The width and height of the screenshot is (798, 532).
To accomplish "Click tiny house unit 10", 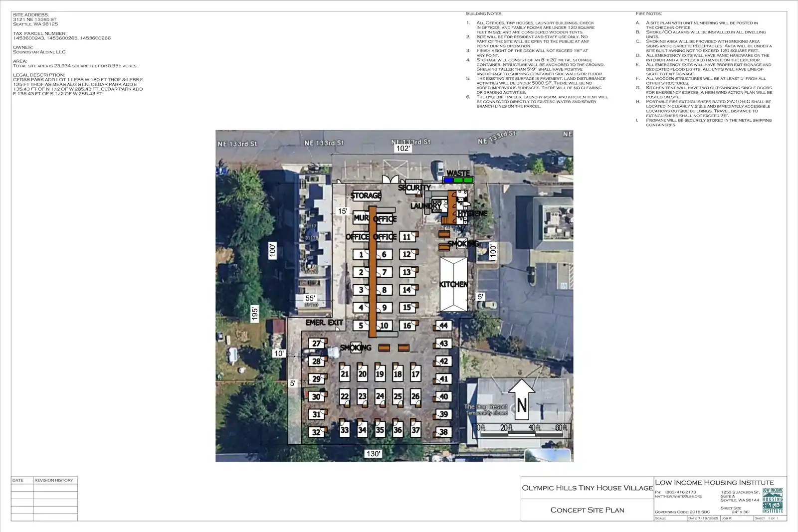I will click(384, 326).
